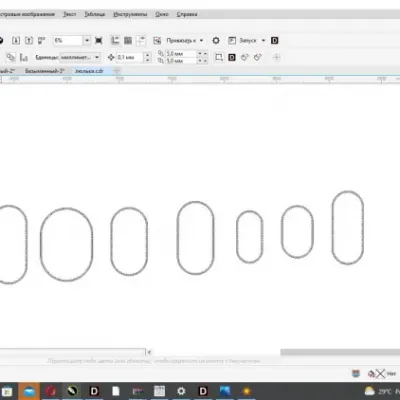
Task: Click the upper duplicate distance 5,0 мм field
Action: (181, 54)
